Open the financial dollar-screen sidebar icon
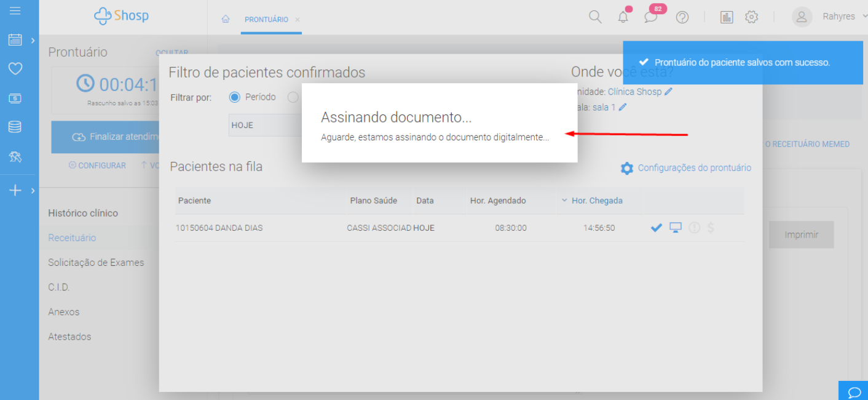 pos(15,98)
